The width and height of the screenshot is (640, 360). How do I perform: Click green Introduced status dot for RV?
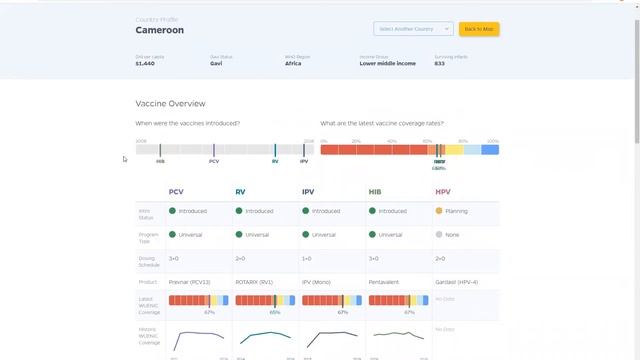click(239, 211)
